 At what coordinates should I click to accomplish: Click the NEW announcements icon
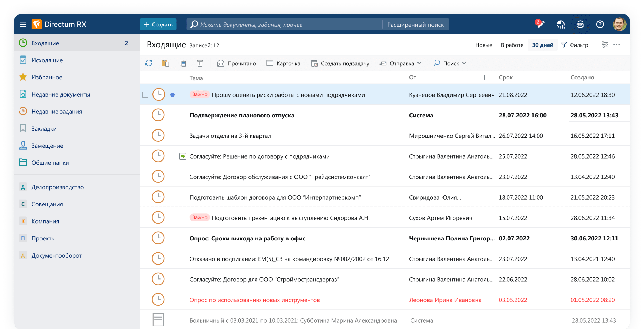point(580,24)
